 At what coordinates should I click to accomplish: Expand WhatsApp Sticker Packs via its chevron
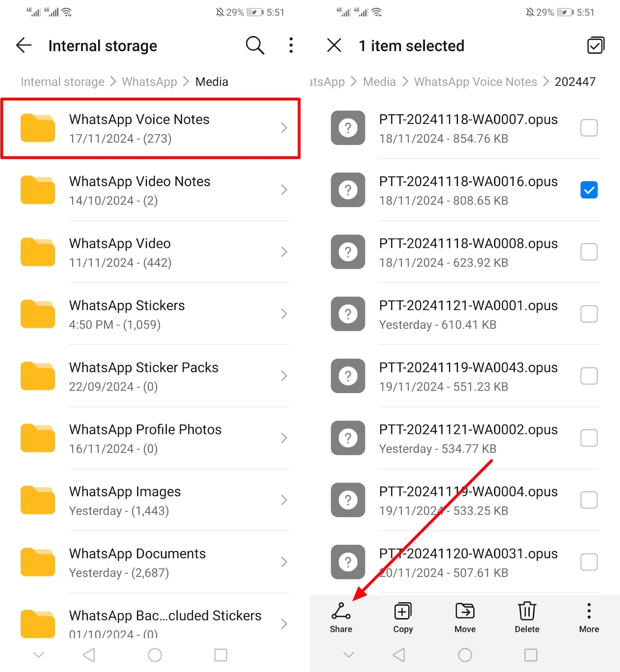pyautogui.click(x=284, y=376)
